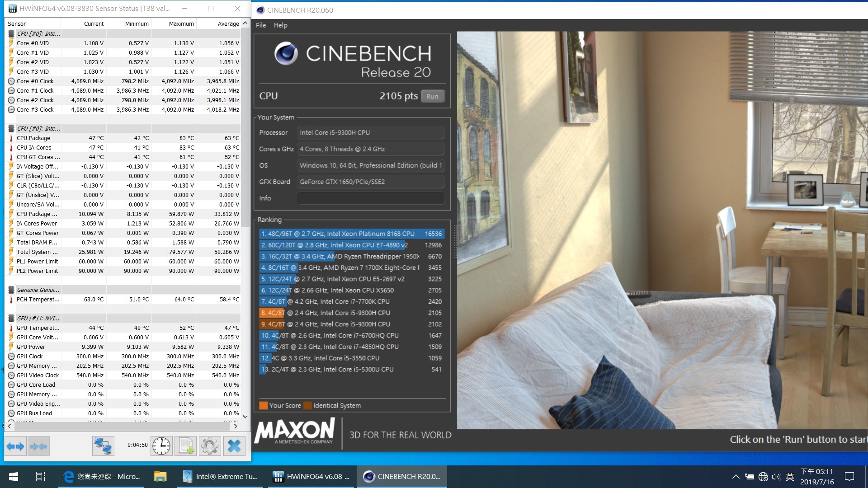Select the Core #0 Clock row
868x488 pixels.
tap(123, 81)
